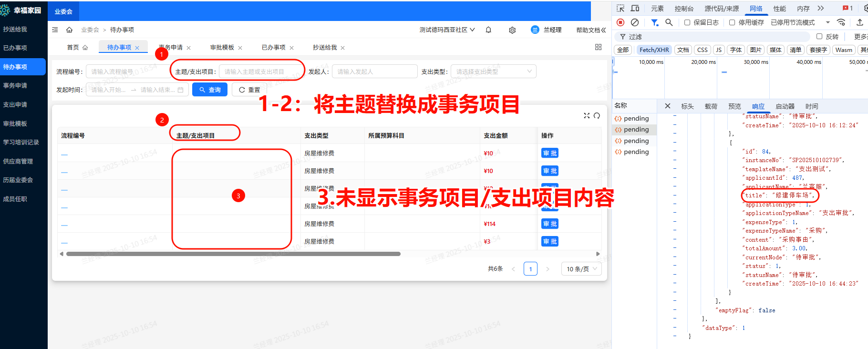Collapse the sidebar via hamburger icon
Screen dimensions: 868x349
[55, 30]
